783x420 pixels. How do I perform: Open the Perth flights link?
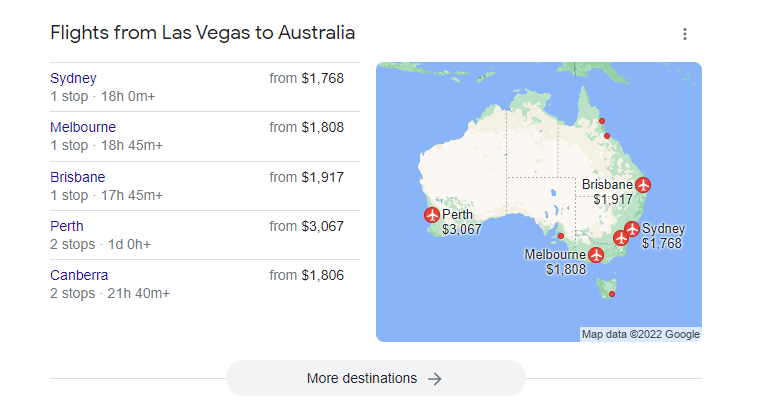(x=67, y=226)
